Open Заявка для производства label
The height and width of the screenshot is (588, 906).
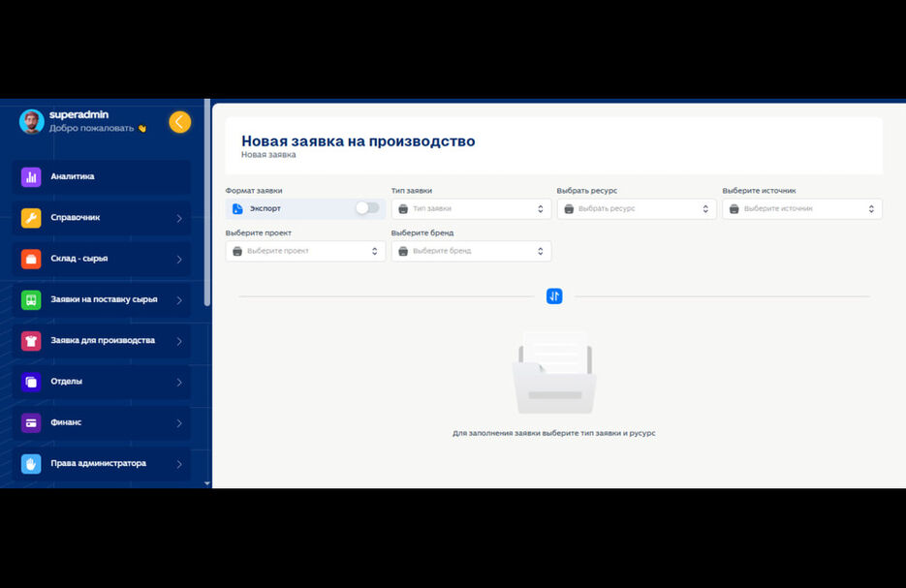[x=103, y=340]
